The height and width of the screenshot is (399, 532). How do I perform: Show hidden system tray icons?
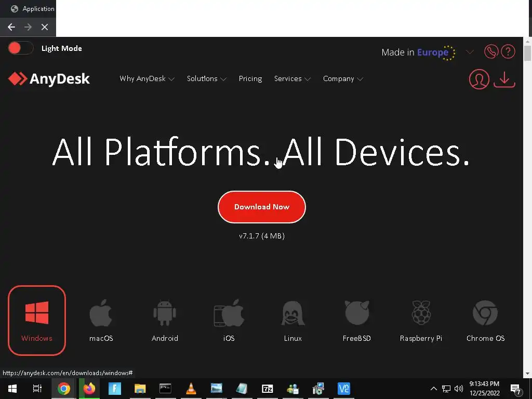(434, 389)
